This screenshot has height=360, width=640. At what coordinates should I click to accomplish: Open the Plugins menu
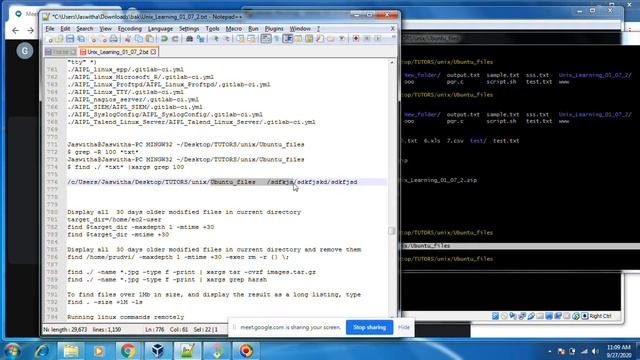(274, 29)
